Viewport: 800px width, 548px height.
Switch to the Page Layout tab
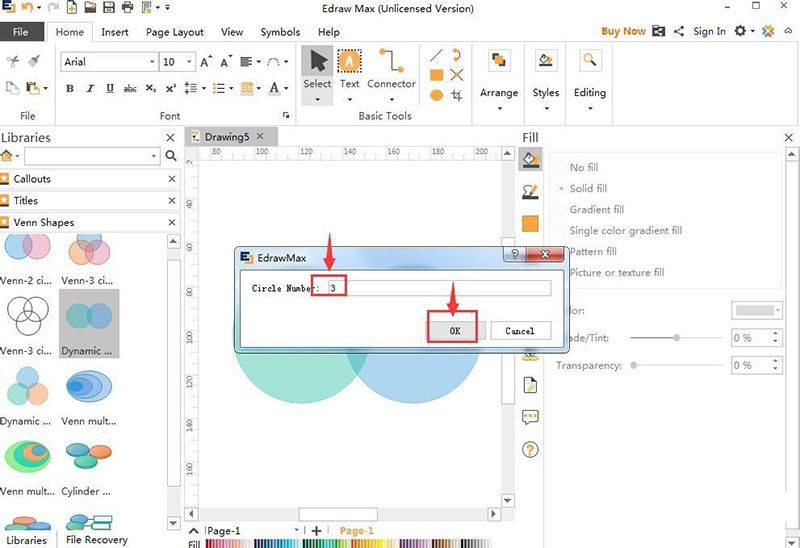(175, 32)
